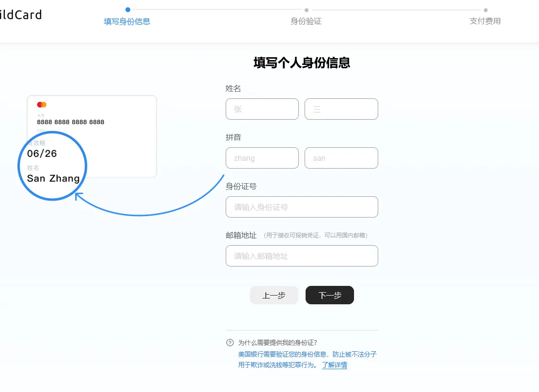Click the question mark help icon
The height and width of the screenshot is (392, 539).
(230, 342)
